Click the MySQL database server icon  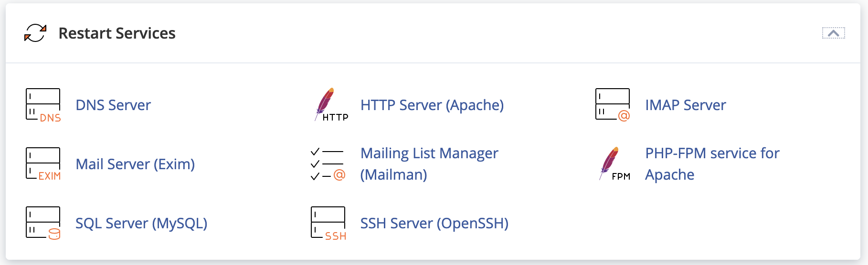43,223
